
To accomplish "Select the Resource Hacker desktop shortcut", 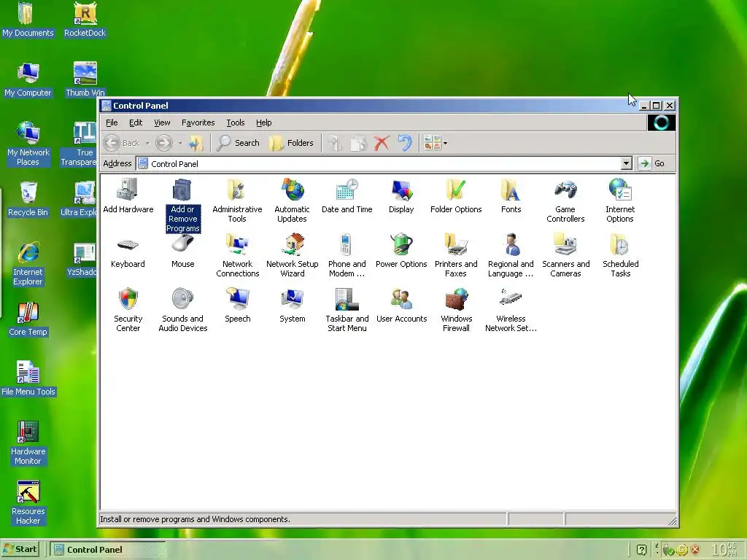I will click(28, 502).
